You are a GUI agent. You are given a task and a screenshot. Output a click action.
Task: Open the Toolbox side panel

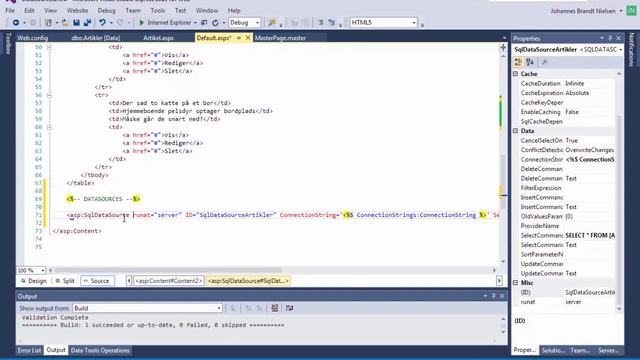coord(8,44)
